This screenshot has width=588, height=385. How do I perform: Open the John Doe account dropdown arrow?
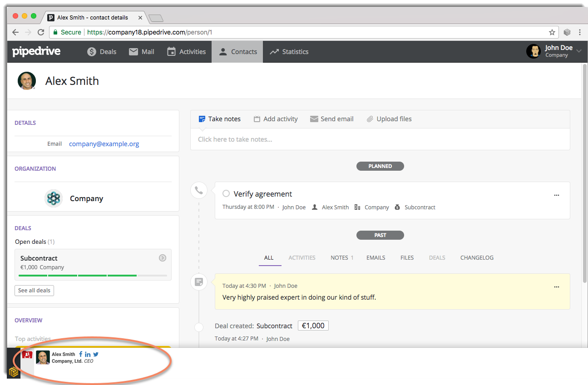(x=579, y=51)
